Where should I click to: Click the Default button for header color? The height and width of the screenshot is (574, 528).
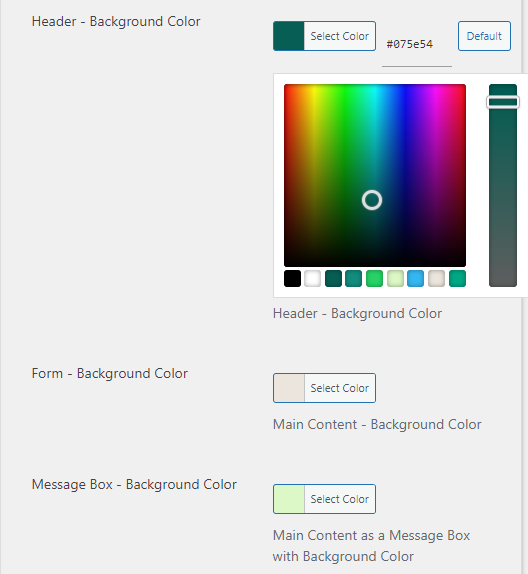click(484, 36)
